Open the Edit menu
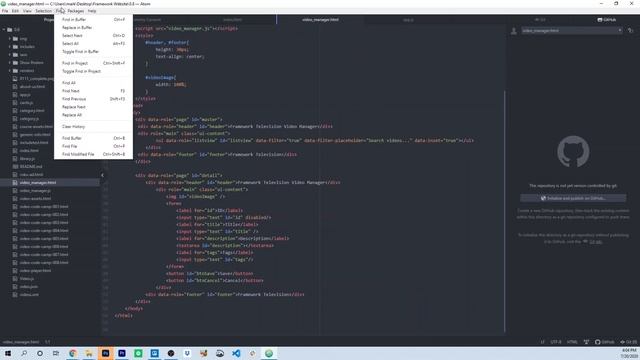The width and height of the screenshot is (640, 360). [15, 11]
